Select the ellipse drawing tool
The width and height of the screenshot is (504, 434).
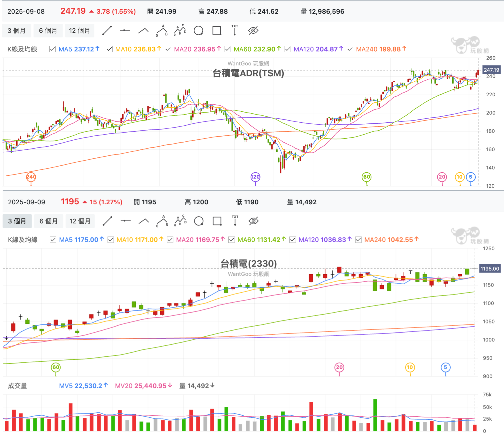[x=198, y=30]
